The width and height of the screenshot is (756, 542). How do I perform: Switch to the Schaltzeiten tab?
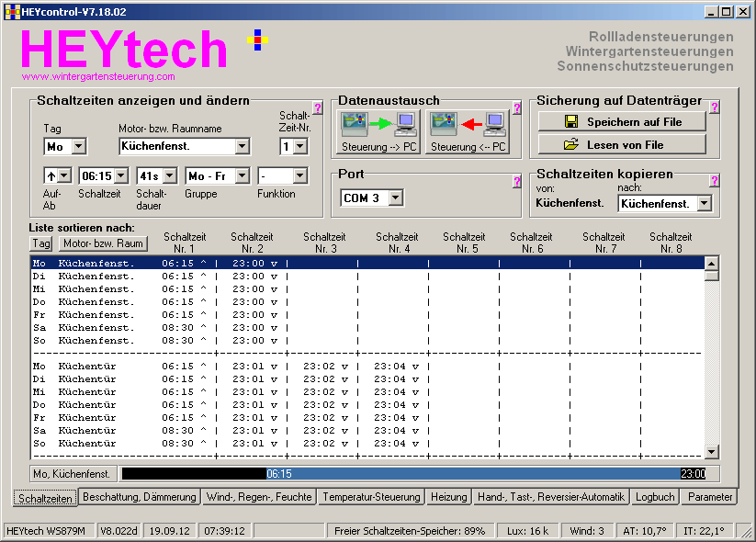[x=45, y=498]
